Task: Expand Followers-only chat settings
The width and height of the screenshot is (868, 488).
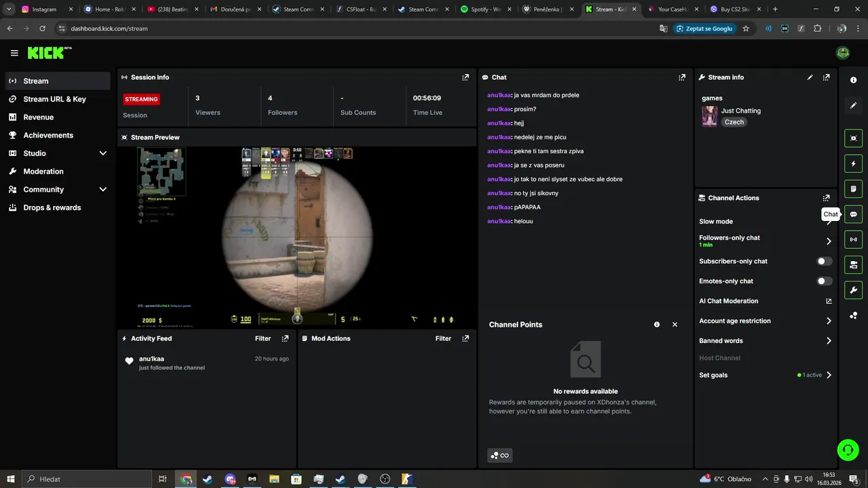Action: point(829,241)
